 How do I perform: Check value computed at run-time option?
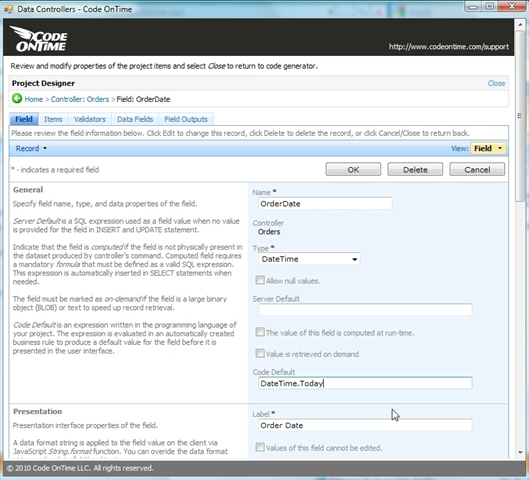pos(260,332)
